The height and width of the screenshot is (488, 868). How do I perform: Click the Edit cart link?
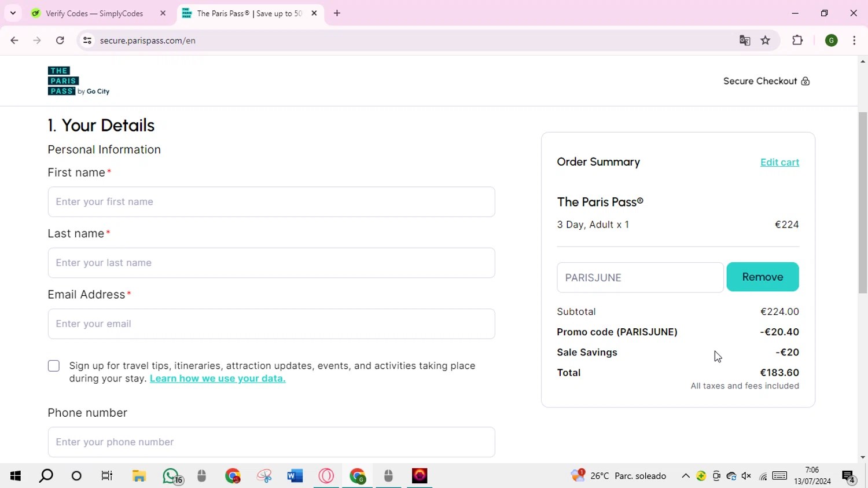pyautogui.click(x=779, y=162)
